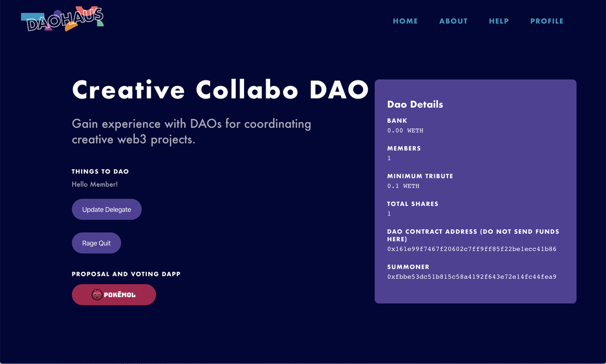The height and width of the screenshot is (364, 606).
Task: Click the Update Delegate button
Action: tap(106, 209)
